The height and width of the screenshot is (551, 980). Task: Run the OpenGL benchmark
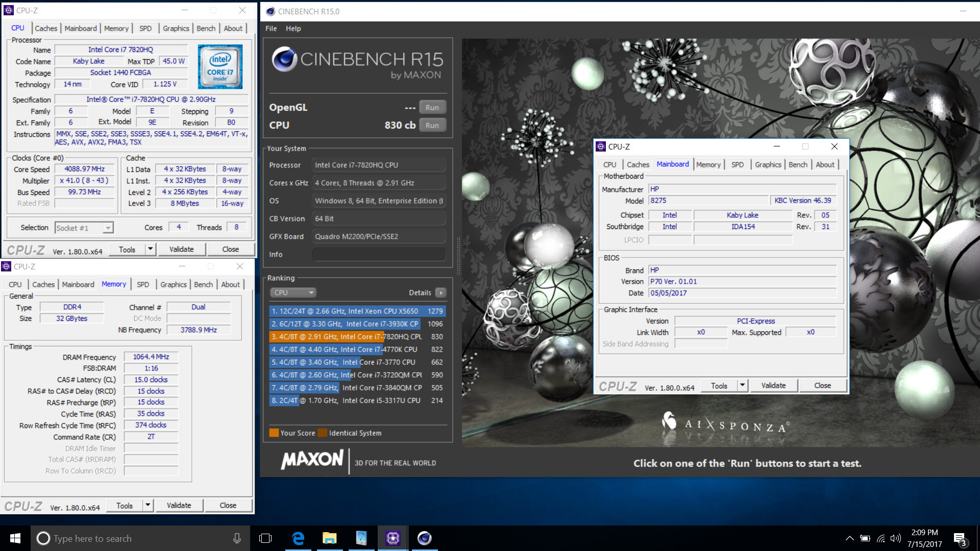[x=432, y=108]
